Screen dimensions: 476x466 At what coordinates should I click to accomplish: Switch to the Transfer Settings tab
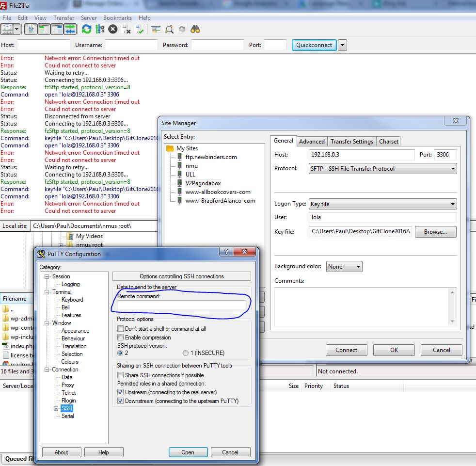click(x=352, y=141)
